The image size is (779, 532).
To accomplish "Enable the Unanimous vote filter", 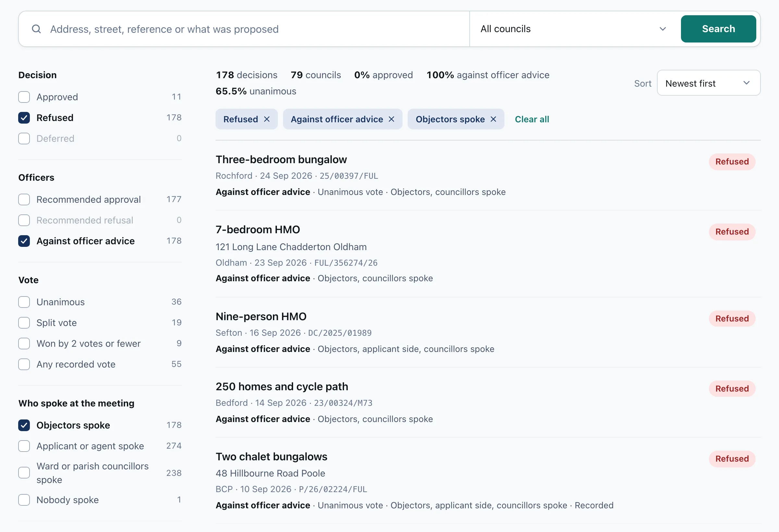I will tap(24, 302).
